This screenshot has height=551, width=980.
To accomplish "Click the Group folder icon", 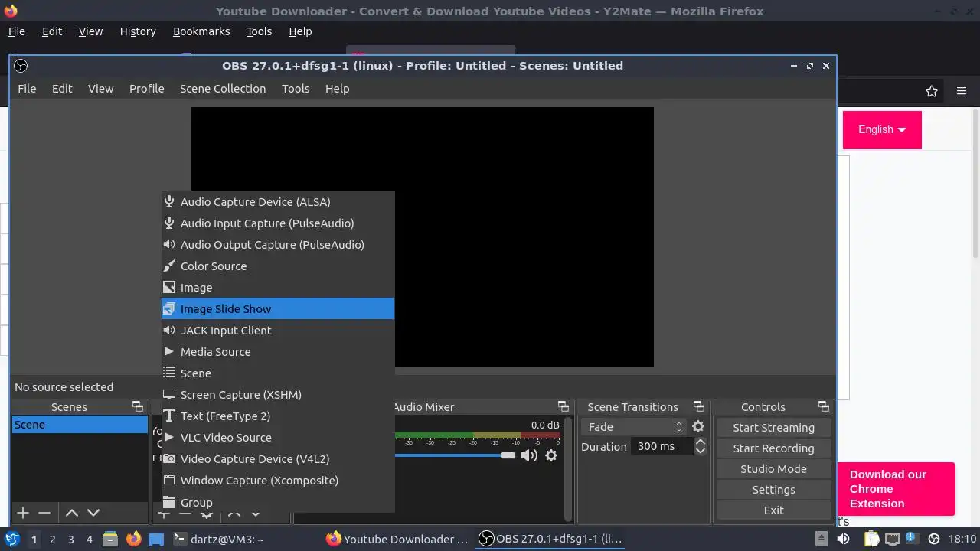I will [169, 503].
